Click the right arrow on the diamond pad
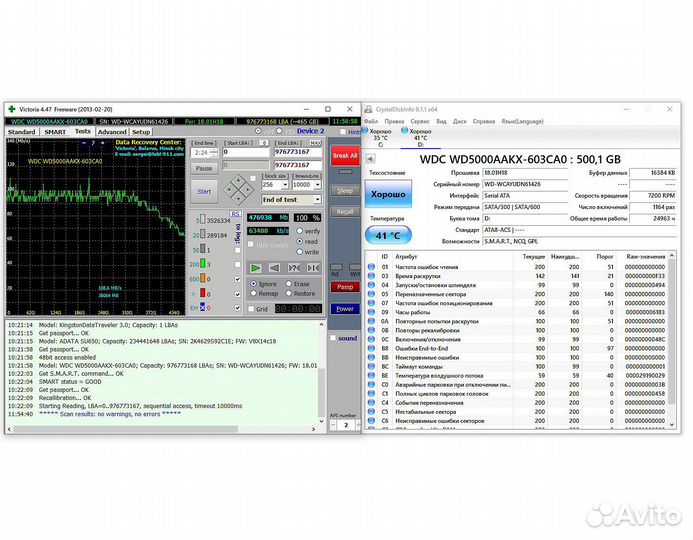 tap(248, 189)
